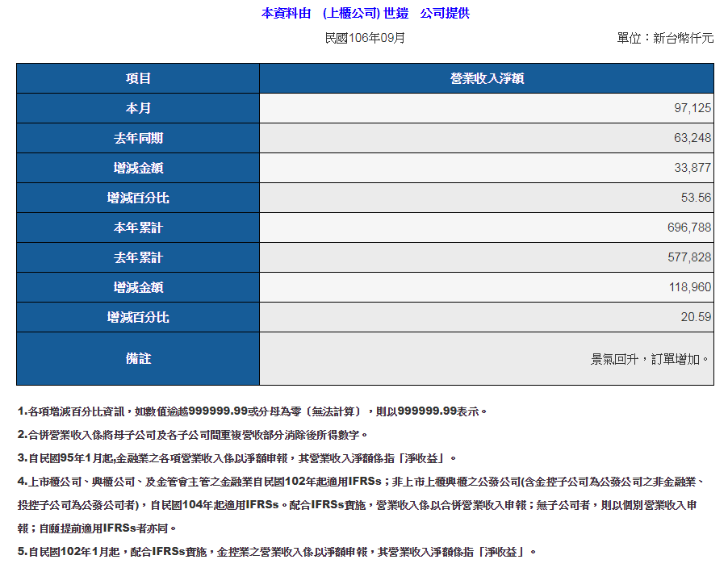Select the 696,788 cumulative value

point(689,228)
